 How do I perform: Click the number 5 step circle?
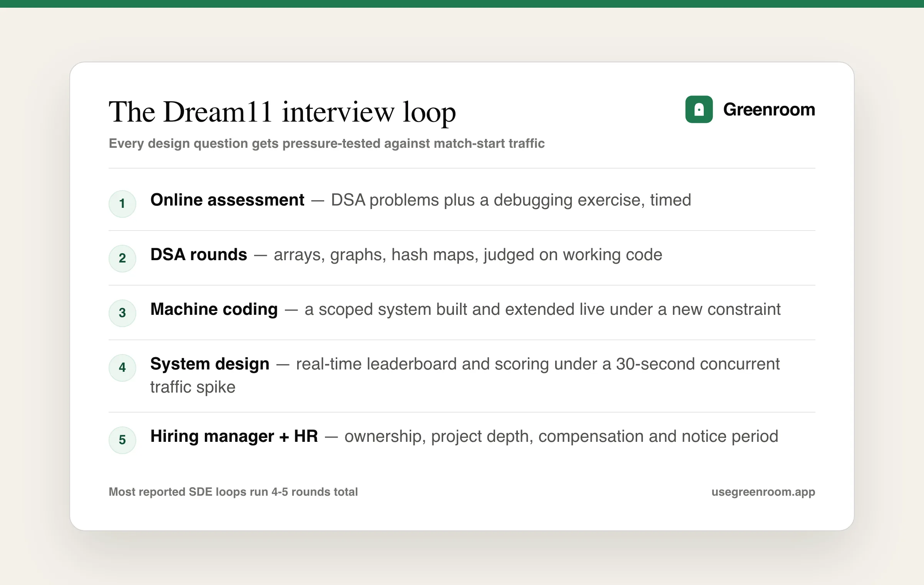tap(122, 440)
